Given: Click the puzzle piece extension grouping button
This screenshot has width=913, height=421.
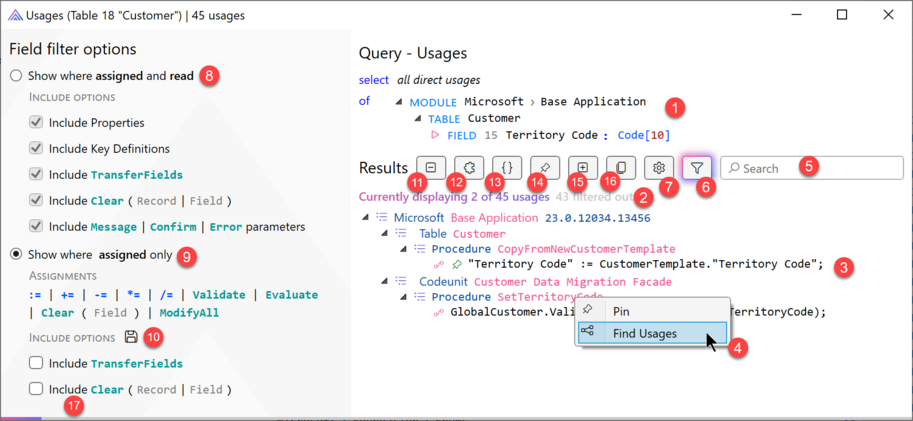Looking at the screenshot, I should pyautogui.click(x=469, y=168).
